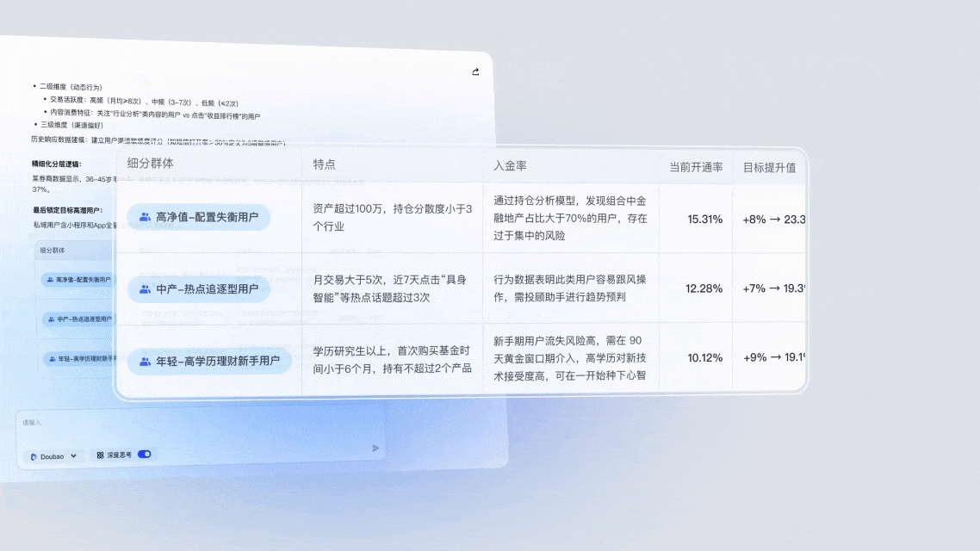
Task: Click the 特点 column header
Action: coord(325,164)
